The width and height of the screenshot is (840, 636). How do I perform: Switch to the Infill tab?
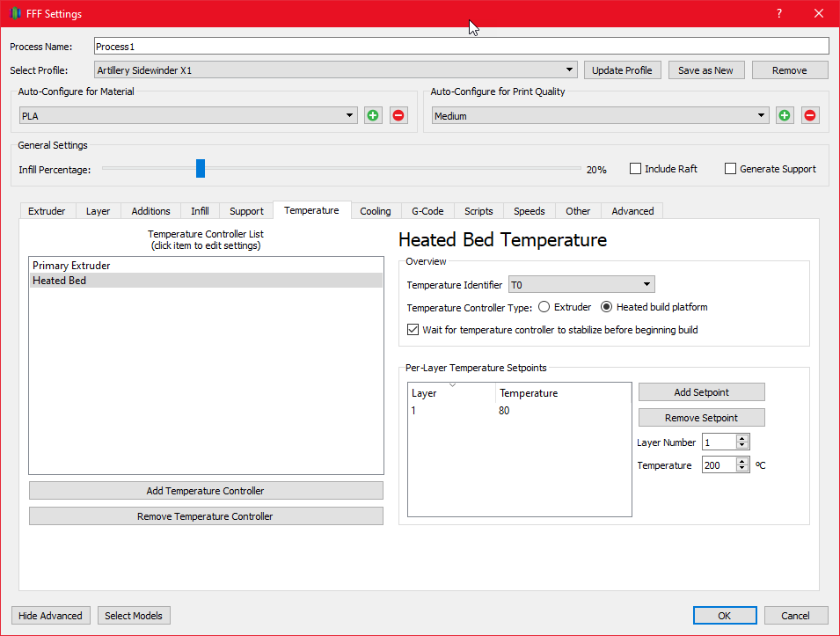[x=200, y=211]
